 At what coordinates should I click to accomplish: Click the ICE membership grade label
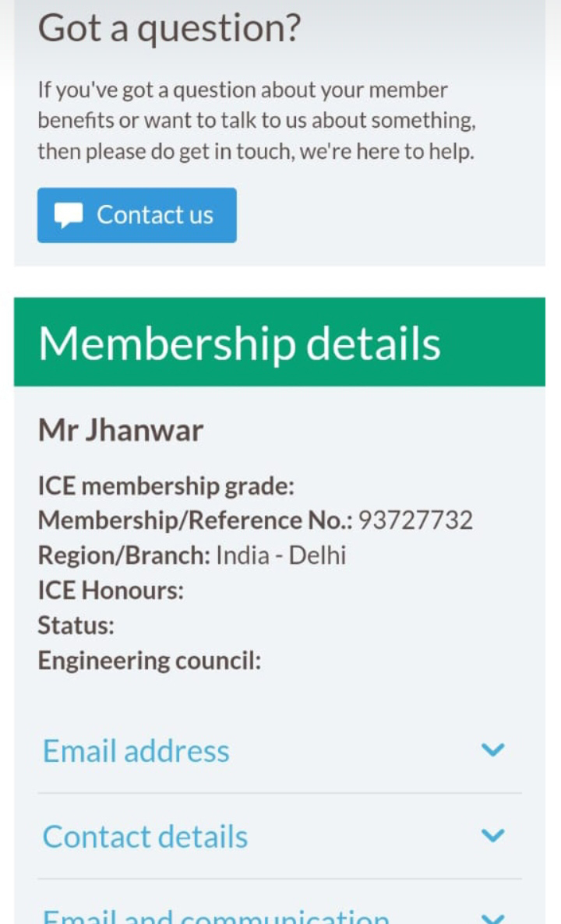click(x=166, y=486)
